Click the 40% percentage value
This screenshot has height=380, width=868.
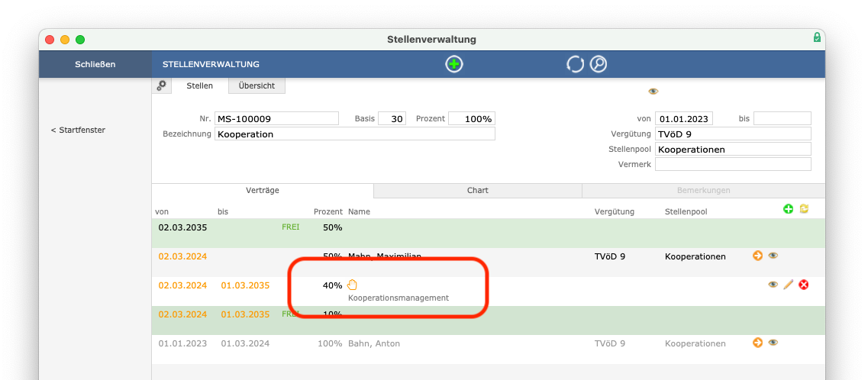pyautogui.click(x=332, y=285)
